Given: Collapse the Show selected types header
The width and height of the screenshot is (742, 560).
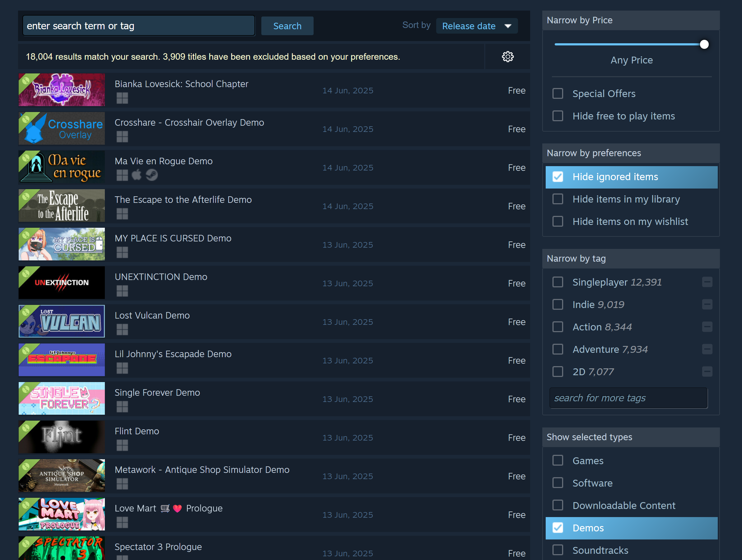Looking at the screenshot, I should pyautogui.click(x=631, y=437).
